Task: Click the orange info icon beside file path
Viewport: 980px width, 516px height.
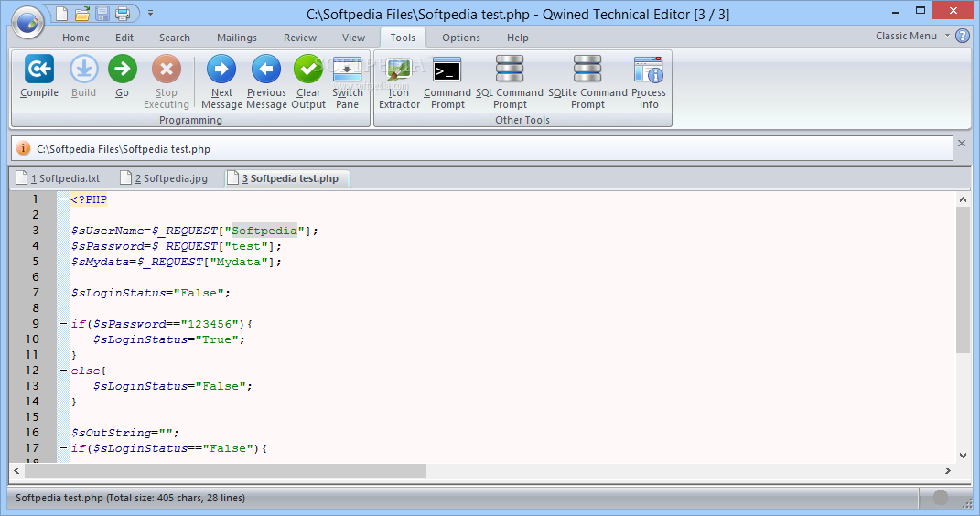Action: coord(23,149)
